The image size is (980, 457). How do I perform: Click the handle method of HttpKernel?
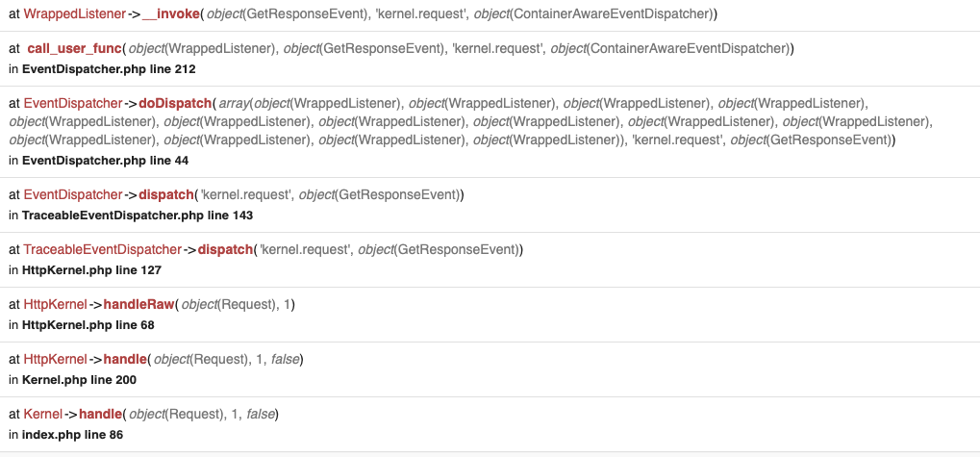pyautogui.click(x=124, y=360)
